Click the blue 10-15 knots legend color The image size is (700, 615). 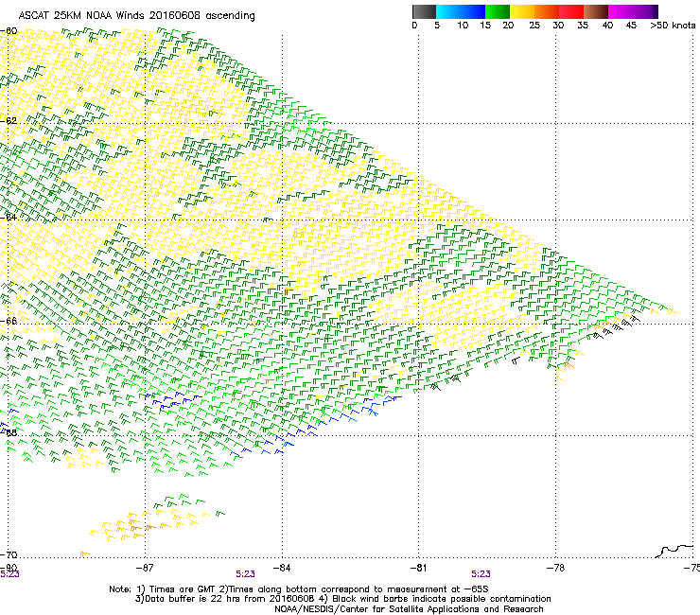tap(473, 11)
